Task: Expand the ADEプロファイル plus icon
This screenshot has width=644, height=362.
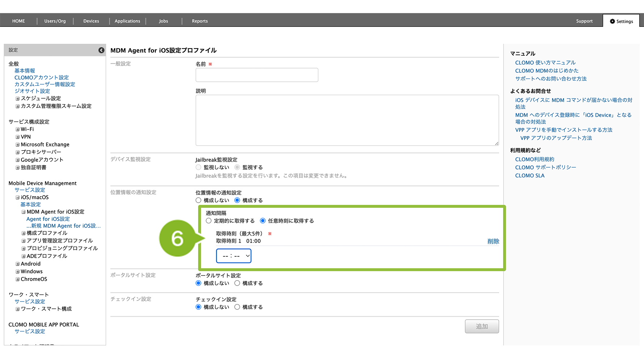Action: [x=24, y=256]
